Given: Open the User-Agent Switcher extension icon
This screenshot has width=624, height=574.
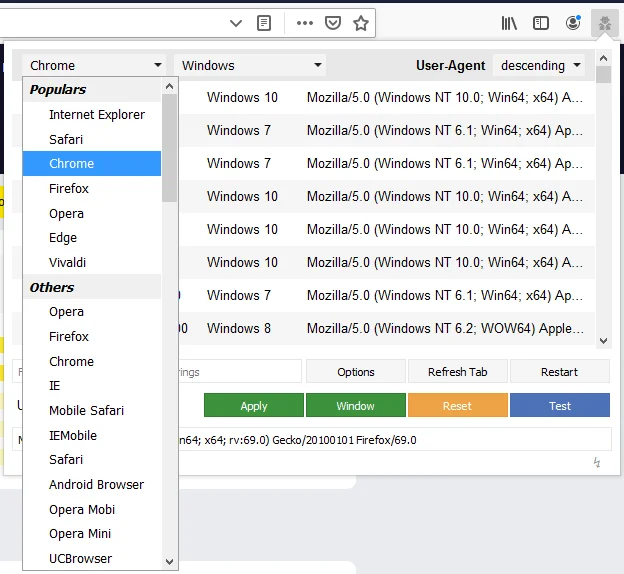Looking at the screenshot, I should click(604, 23).
